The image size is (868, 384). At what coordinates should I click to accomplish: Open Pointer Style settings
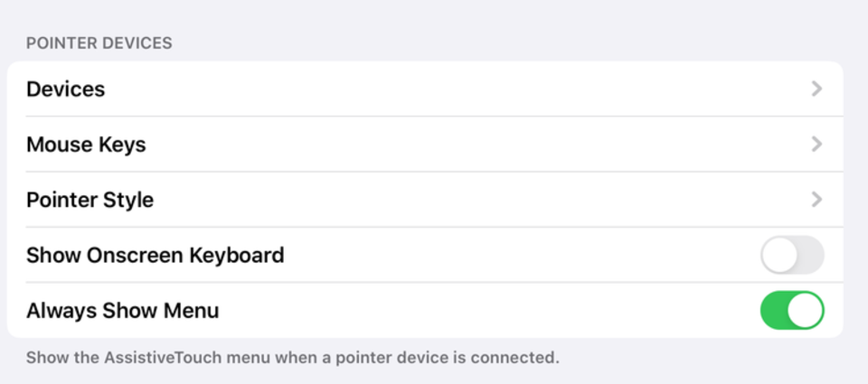click(x=425, y=199)
